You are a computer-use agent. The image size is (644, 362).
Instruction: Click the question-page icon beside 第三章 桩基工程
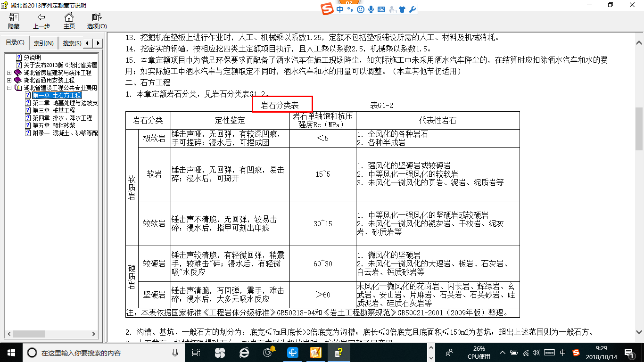click(28, 110)
